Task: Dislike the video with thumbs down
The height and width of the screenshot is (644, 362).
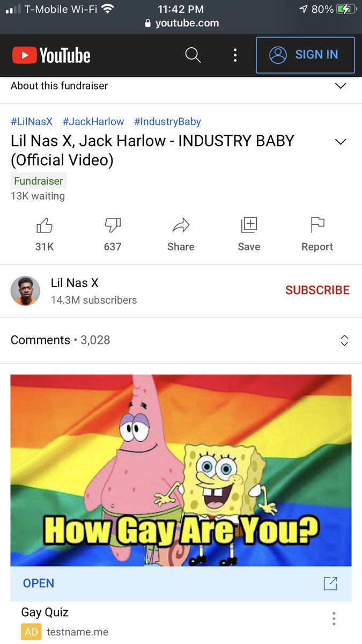Action: [x=113, y=234]
